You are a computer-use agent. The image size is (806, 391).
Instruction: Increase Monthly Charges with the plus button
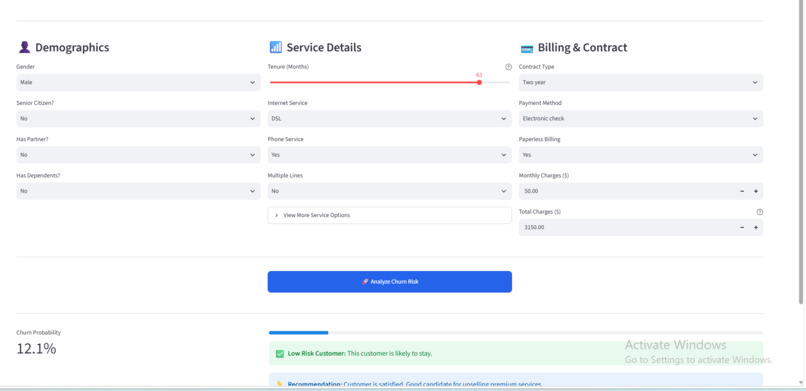pos(756,191)
